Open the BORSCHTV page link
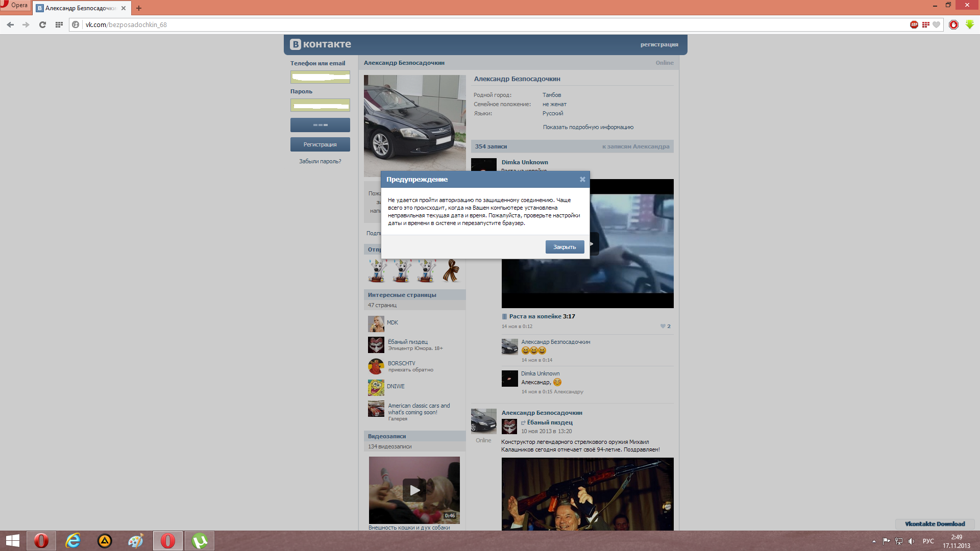 pyautogui.click(x=402, y=363)
